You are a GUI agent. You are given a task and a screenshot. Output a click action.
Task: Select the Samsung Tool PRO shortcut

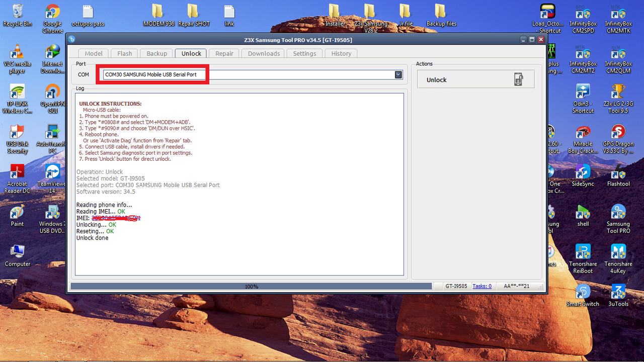point(618,220)
